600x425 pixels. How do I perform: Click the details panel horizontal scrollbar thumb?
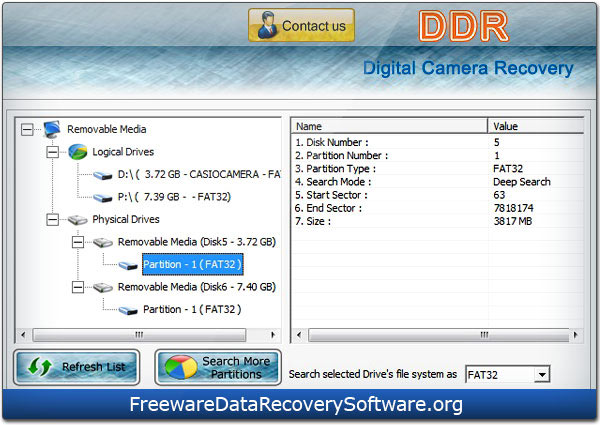pyautogui.click(x=439, y=335)
